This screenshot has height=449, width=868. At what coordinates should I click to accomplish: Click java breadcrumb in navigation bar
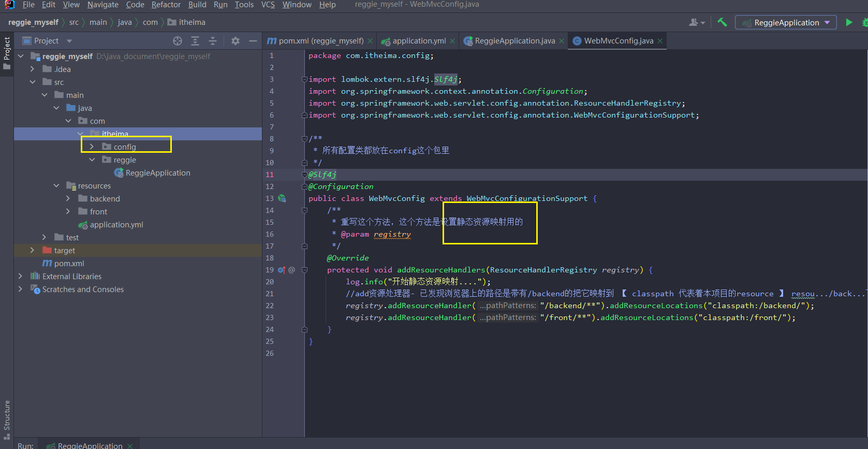pos(125,22)
